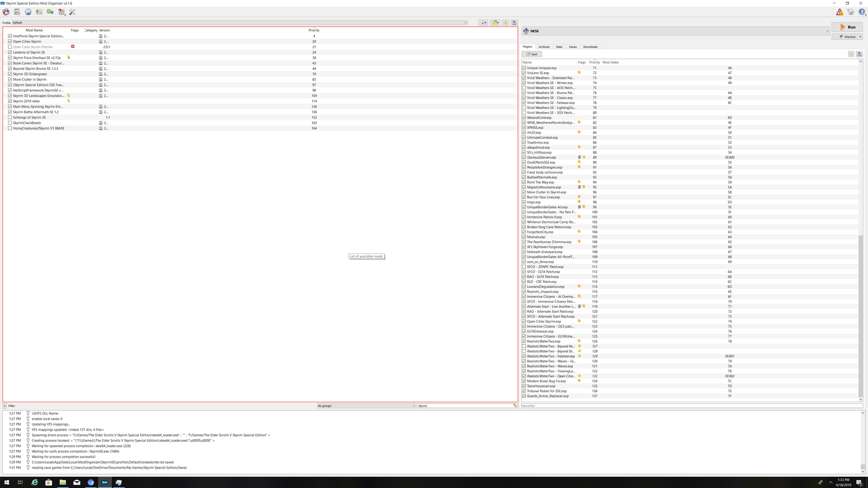Open the Tools puzzle-piece icon
868x488 pixels.
(x=61, y=12)
